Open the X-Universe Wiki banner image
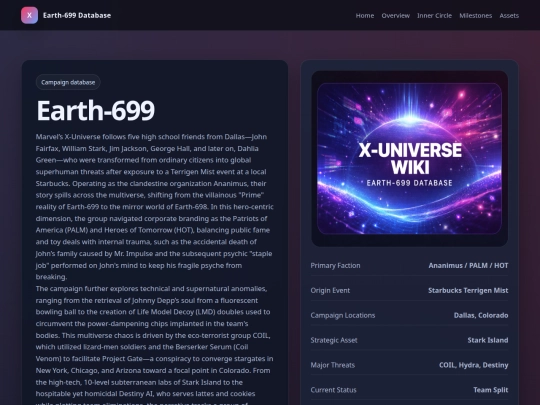The height and width of the screenshot is (405, 540). tap(409, 158)
